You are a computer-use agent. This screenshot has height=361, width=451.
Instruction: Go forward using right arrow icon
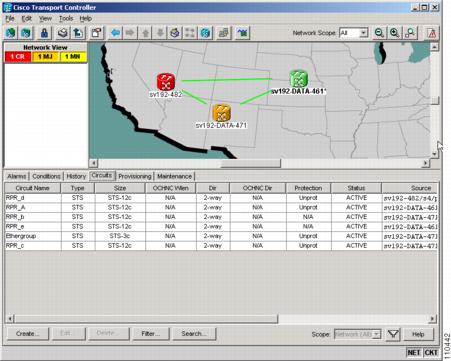(130, 33)
